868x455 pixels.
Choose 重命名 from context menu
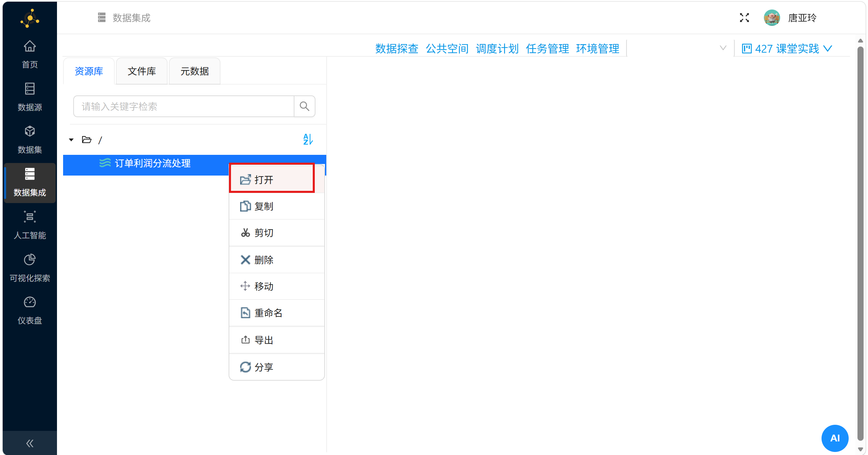coord(268,313)
